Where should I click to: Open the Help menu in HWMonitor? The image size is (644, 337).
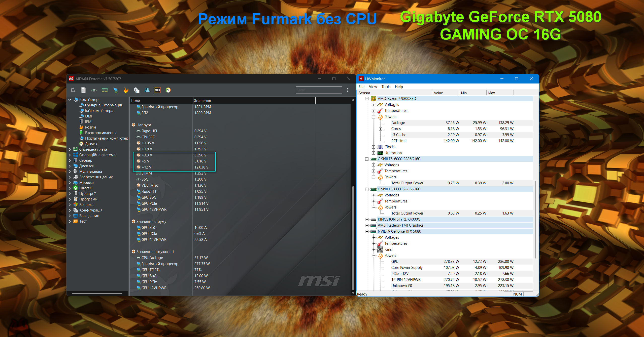(399, 87)
